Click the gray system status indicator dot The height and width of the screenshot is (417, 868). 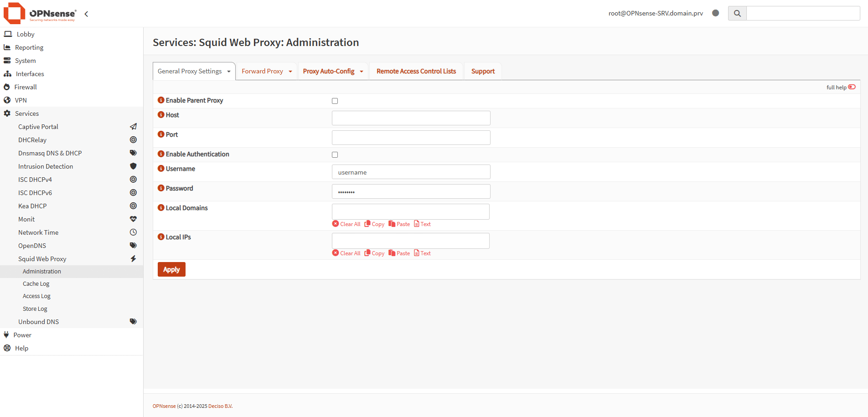716,13
